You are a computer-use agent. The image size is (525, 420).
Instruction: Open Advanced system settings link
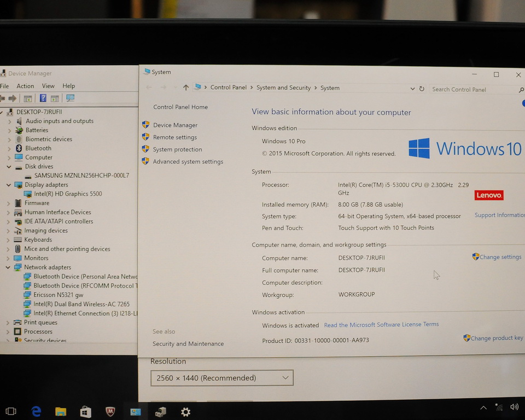click(188, 161)
